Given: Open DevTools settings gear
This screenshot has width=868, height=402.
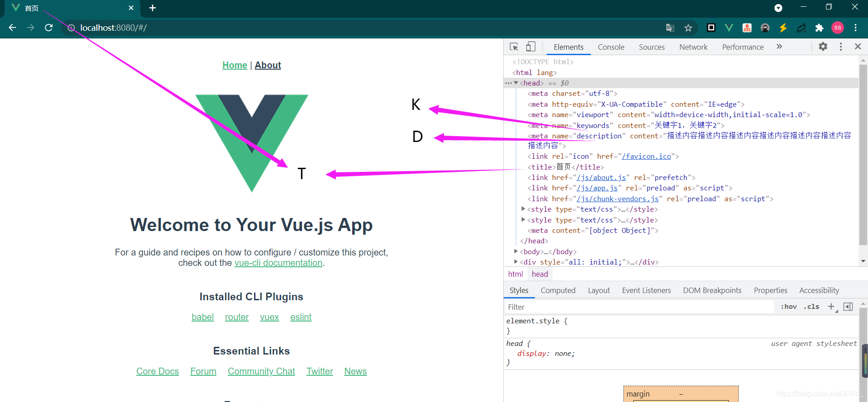Looking at the screenshot, I should [x=823, y=47].
